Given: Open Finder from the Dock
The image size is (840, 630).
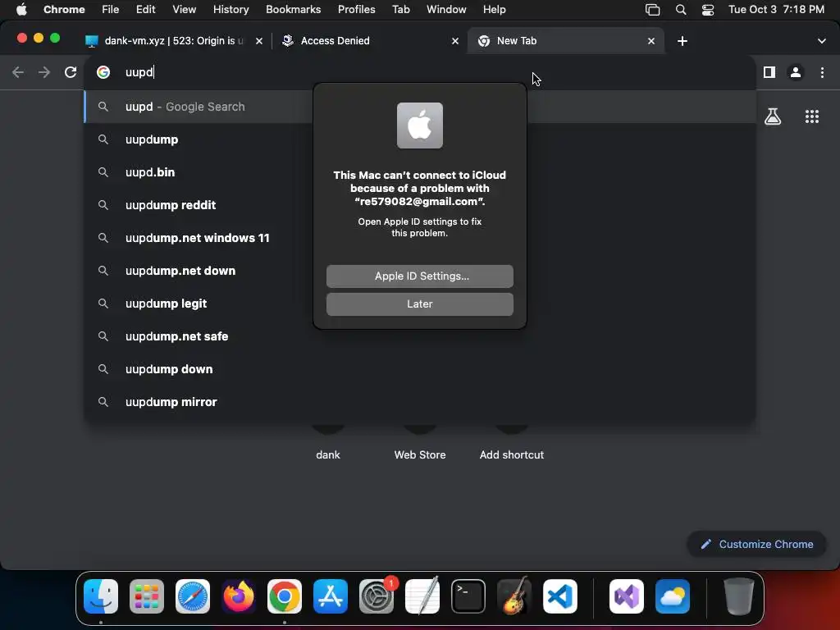Looking at the screenshot, I should 101,596.
